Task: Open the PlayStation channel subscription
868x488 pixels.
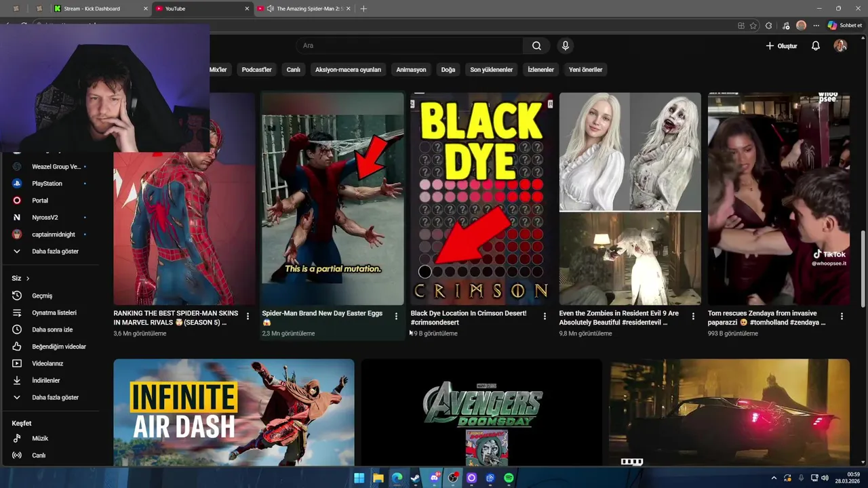Action: [50, 184]
